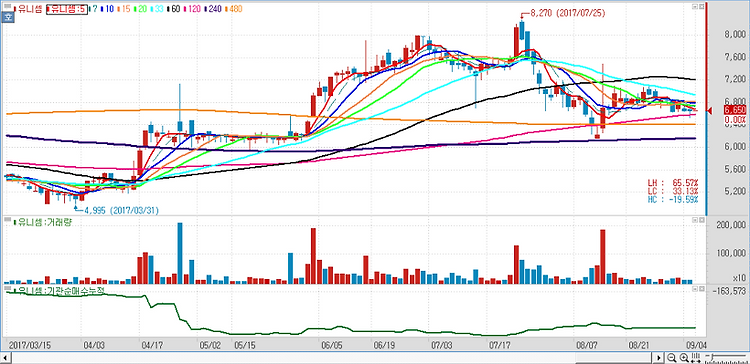
Task: Click the 8,000 price axis label
Action: pyautogui.click(x=735, y=34)
